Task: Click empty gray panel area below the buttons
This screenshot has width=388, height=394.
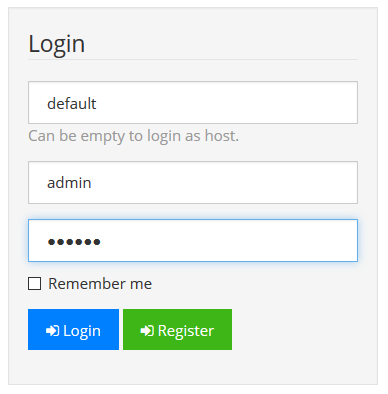Action: coord(193,367)
